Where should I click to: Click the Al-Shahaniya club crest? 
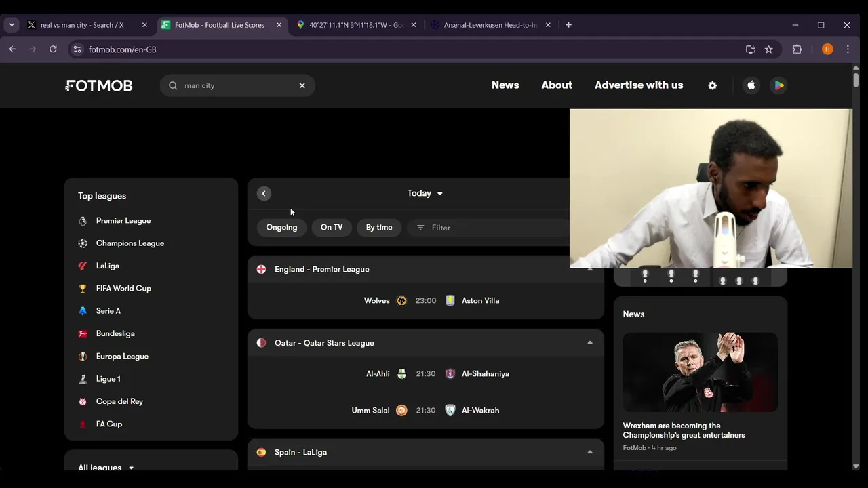point(450,374)
